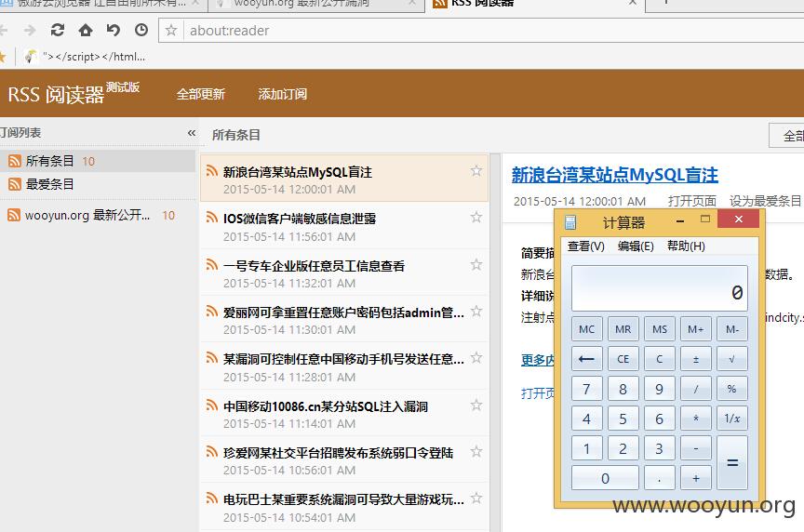Click the Calculator C clear key
This screenshot has height=532, width=804.
pyautogui.click(x=660, y=359)
